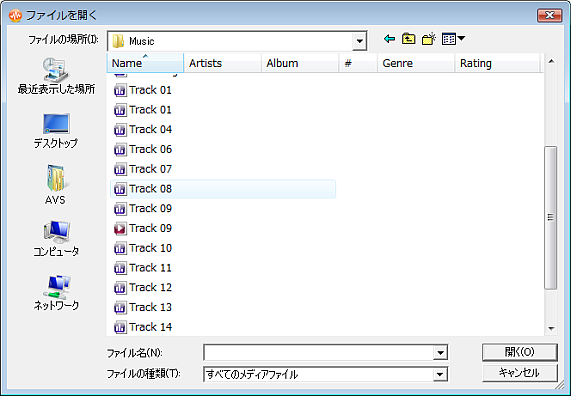The height and width of the screenshot is (396, 571).
Task: Sort files by Album column
Action: click(x=300, y=63)
